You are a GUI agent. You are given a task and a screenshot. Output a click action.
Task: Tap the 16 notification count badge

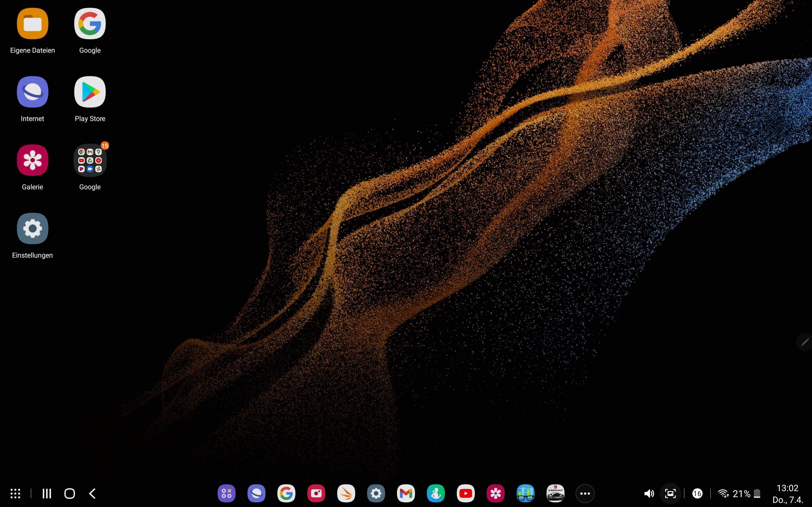tap(698, 493)
